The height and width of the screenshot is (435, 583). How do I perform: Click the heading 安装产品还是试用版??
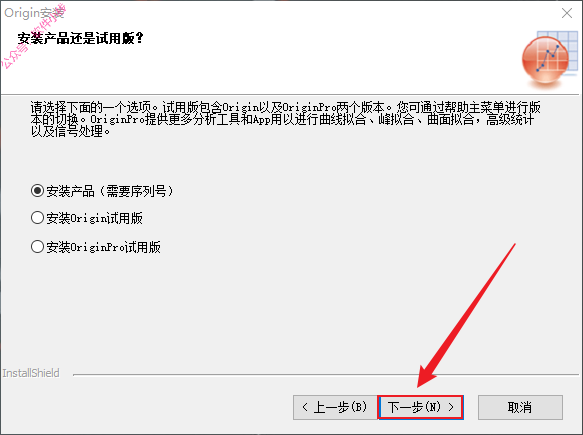pyautogui.click(x=80, y=38)
